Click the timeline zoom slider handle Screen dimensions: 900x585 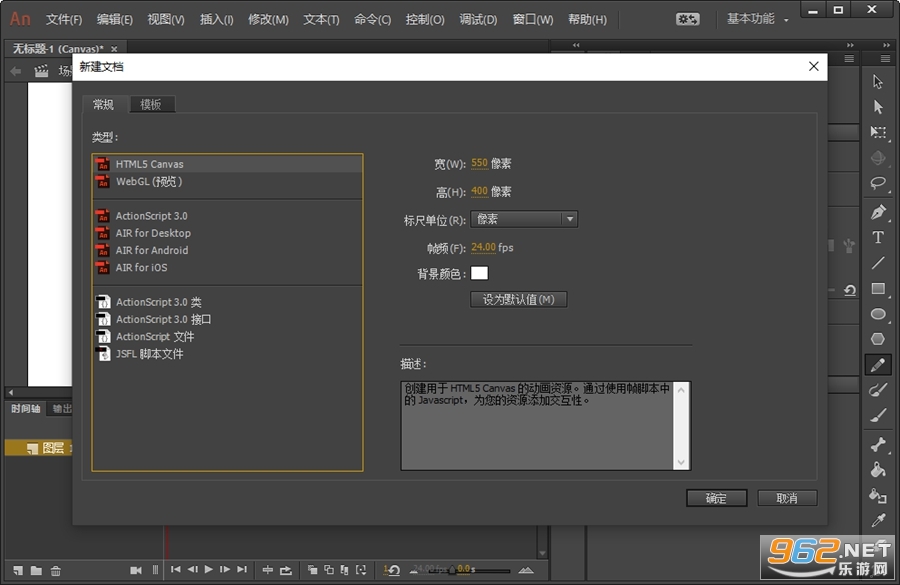452,570
